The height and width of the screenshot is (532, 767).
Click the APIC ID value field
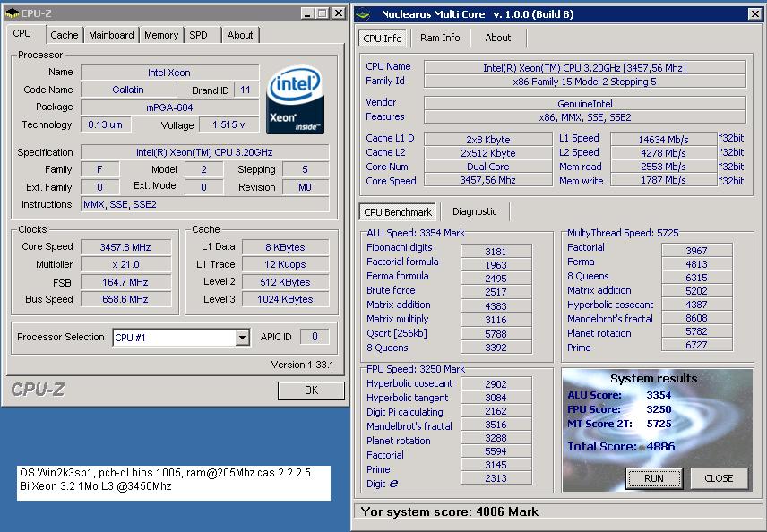[315, 337]
